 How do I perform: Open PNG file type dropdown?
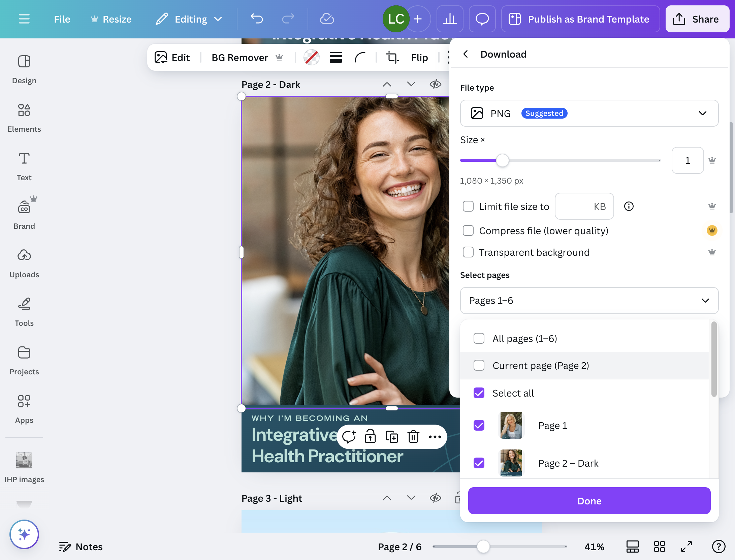coord(589,113)
